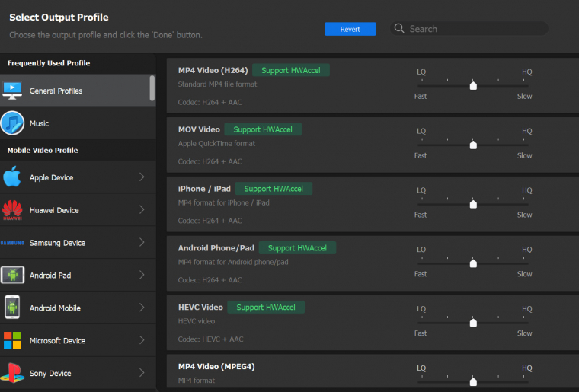Select the General Profiles monitor icon
This screenshot has width=579, height=392.
click(x=12, y=91)
